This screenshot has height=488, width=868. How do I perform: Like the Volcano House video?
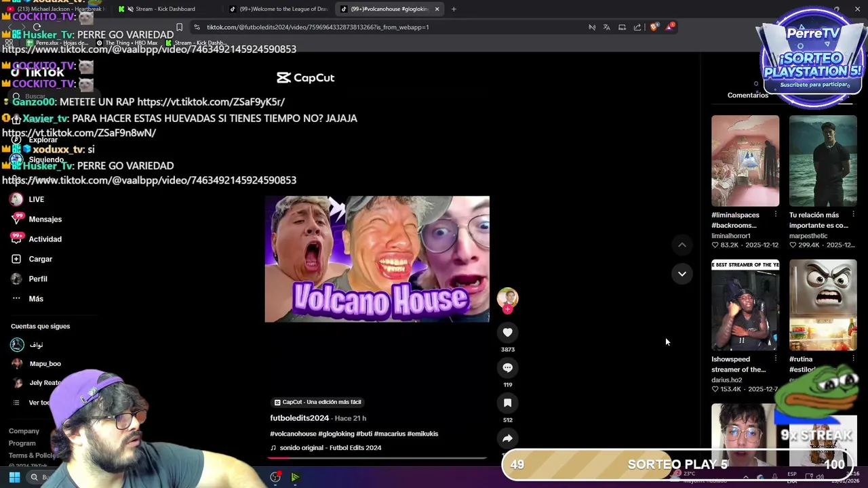tap(507, 332)
